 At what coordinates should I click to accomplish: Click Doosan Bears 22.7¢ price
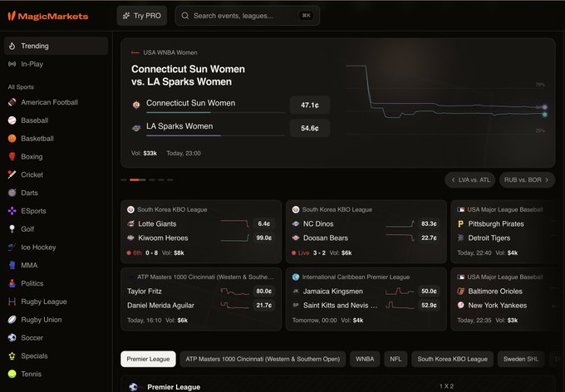429,238
